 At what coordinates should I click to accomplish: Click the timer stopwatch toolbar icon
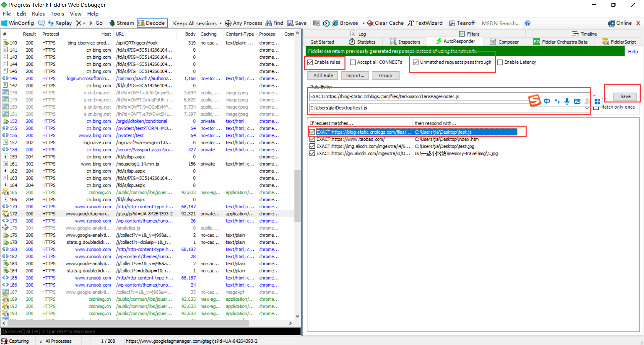click(326, 23)
